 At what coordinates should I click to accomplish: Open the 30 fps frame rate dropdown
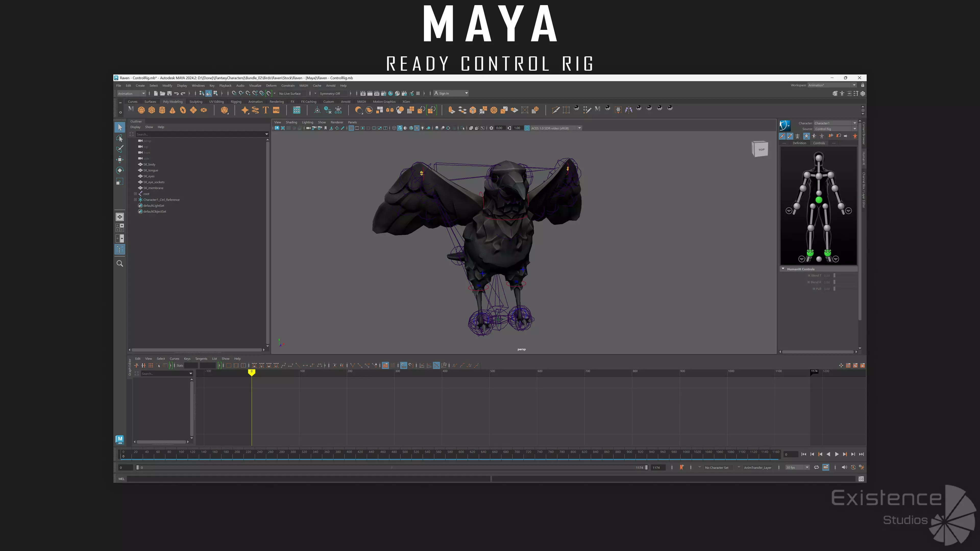pos(797,467)
